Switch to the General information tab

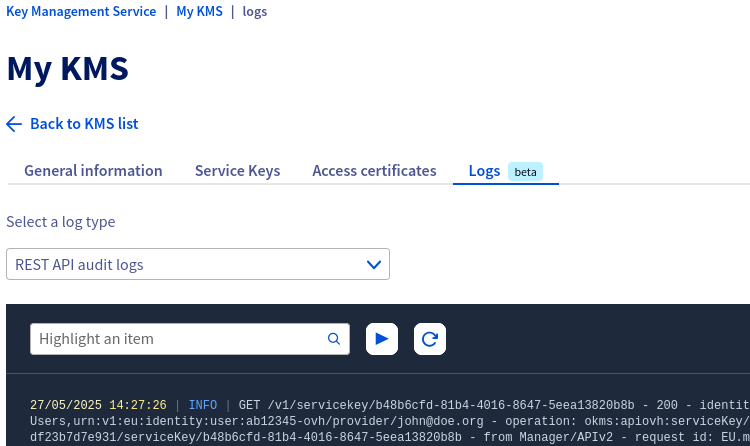click(93, 171)
